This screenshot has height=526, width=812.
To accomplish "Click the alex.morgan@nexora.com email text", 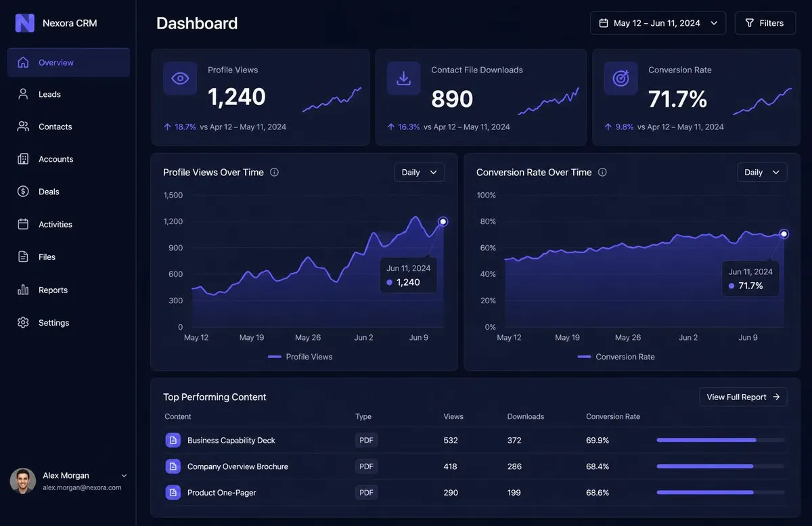I will (82, 487).
